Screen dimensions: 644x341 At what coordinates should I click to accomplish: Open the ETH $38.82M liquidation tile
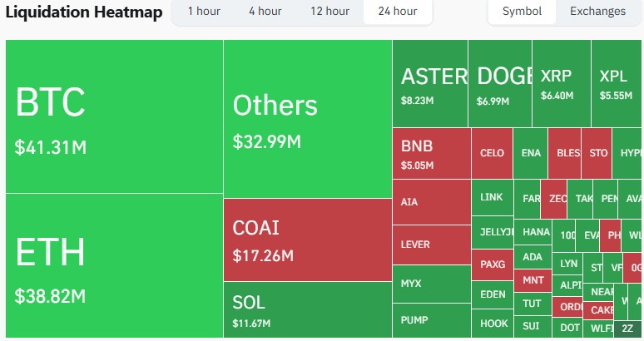coord(114,264)
